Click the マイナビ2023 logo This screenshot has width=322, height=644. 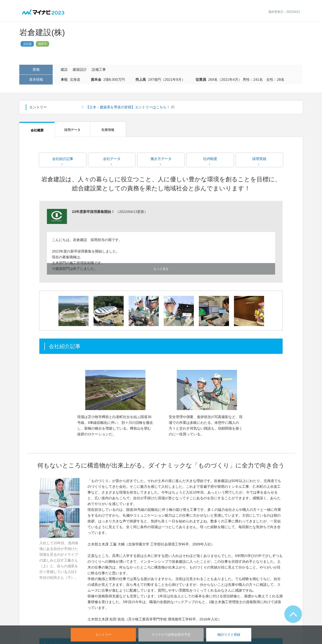[43, 12]
